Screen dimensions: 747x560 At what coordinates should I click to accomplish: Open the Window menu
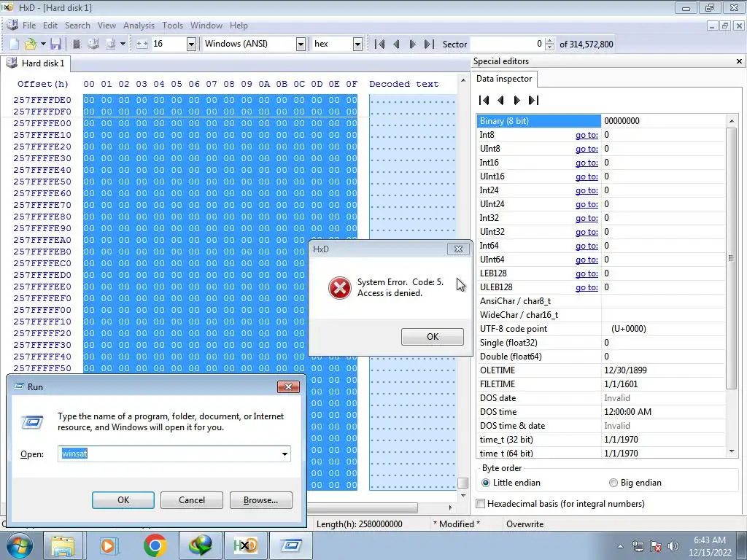(206, 26)
